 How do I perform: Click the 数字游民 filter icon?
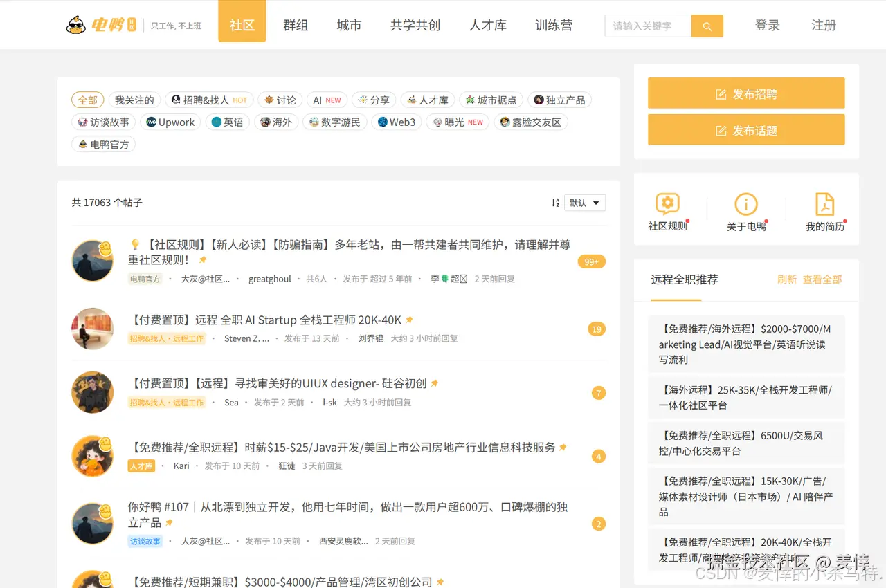tap(315, 122)
